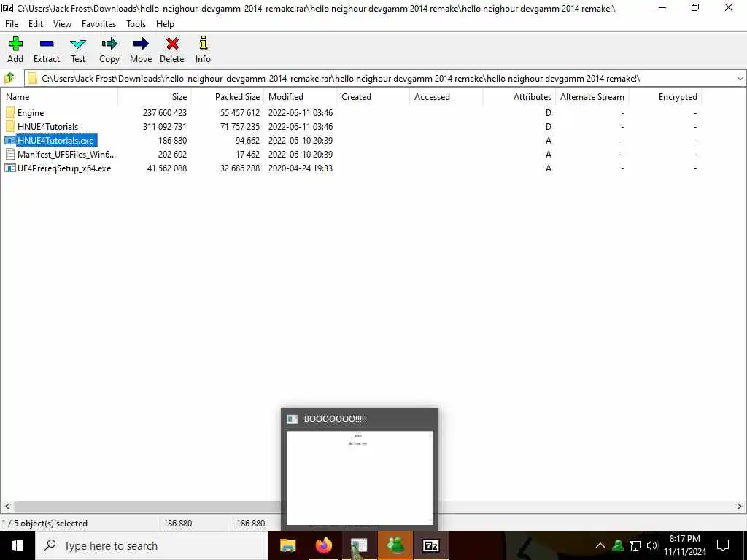
Task: Click the Extract toolbar icon
Action: [47, 44]
